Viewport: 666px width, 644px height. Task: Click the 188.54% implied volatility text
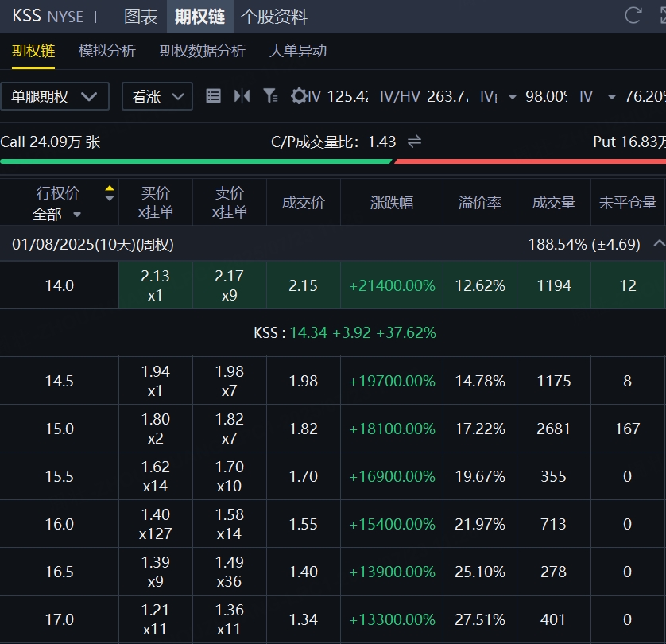click(584, 244)
